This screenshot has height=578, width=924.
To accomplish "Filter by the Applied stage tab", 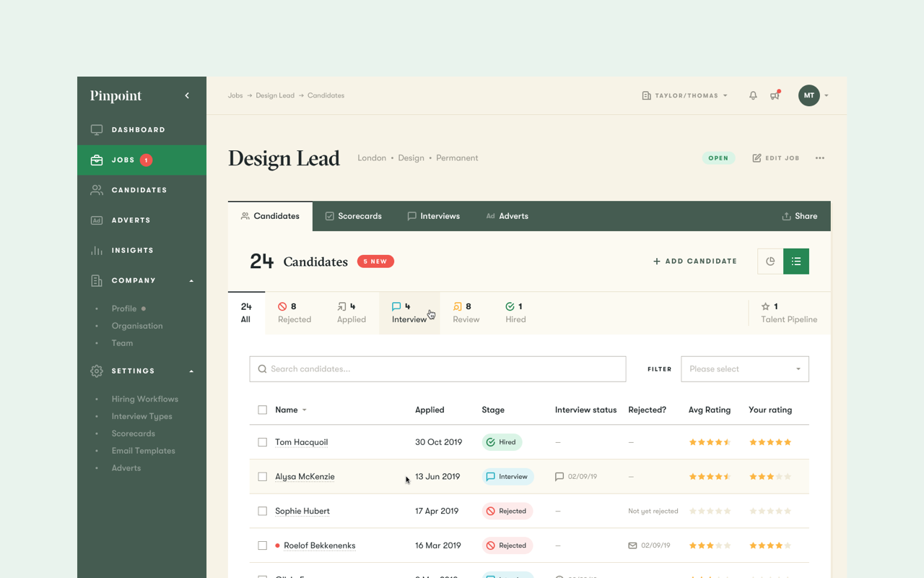I will pos(352,313).
